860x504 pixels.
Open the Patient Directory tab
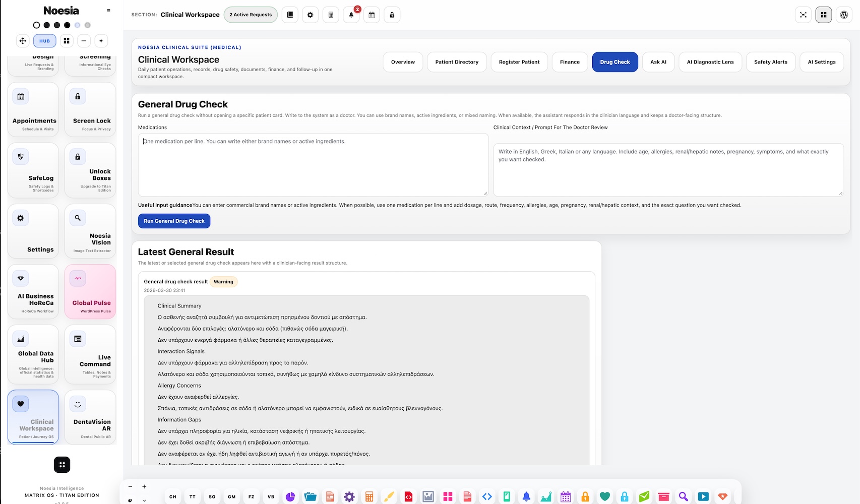point(457,62)
